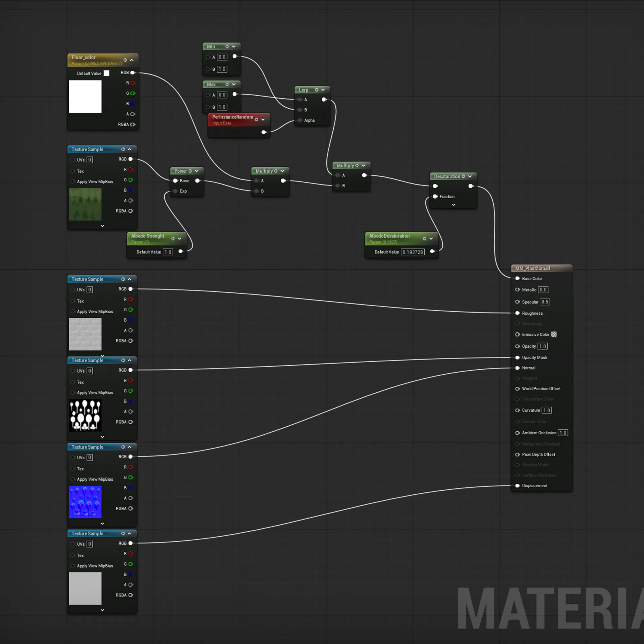Click the Floor_color node title

point(84,57)
